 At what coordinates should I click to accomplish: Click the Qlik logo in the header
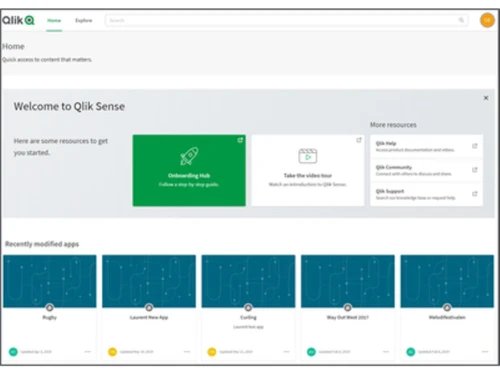coord(18,20)
